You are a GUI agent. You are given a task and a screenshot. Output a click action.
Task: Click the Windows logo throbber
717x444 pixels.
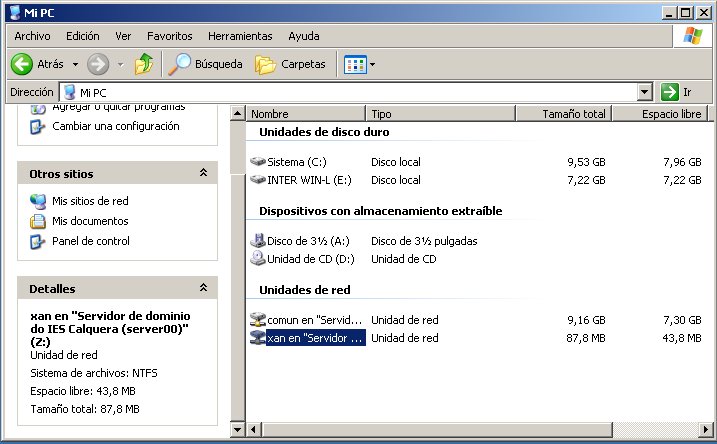coord(692,36)
